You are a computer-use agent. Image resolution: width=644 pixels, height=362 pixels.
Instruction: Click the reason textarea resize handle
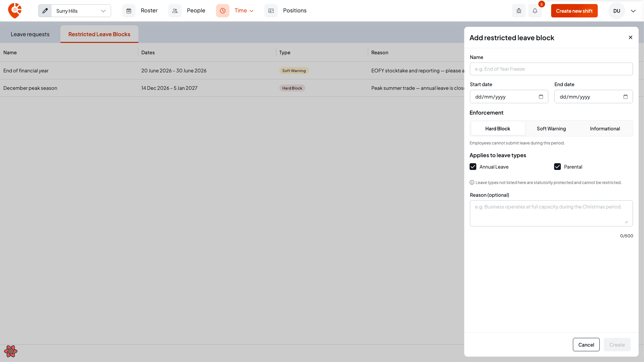point(626,222)
